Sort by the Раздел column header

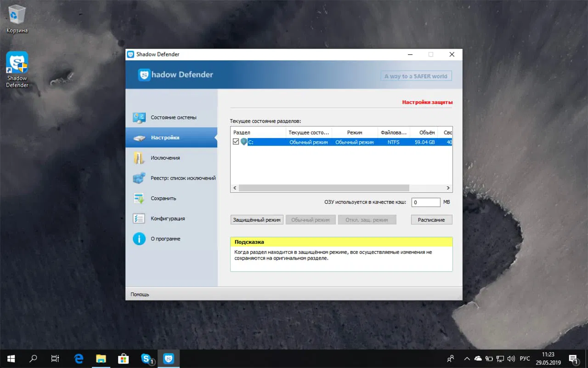click(x=258, y=132)
